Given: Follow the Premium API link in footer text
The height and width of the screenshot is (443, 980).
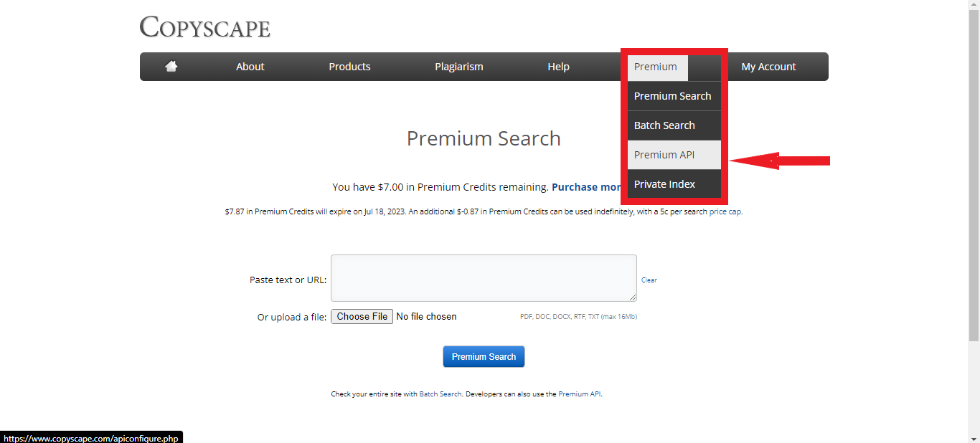Looking at the screenshot, I should tap(579, 394).
